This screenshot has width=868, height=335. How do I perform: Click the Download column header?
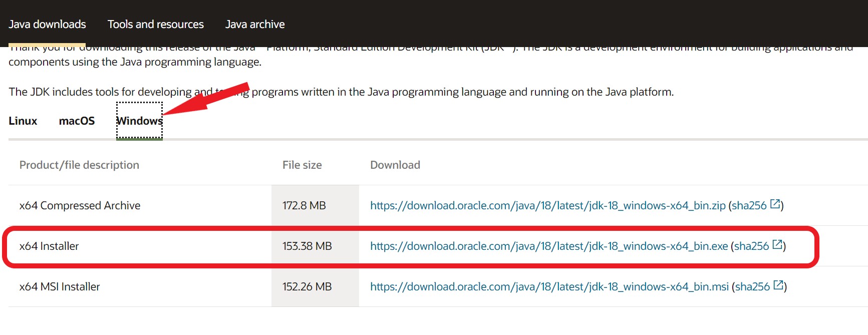tap(395, 165)
